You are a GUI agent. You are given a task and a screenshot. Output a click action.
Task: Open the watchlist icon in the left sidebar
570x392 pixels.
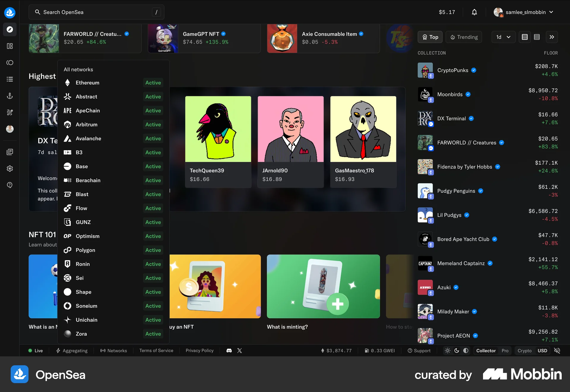10,79
